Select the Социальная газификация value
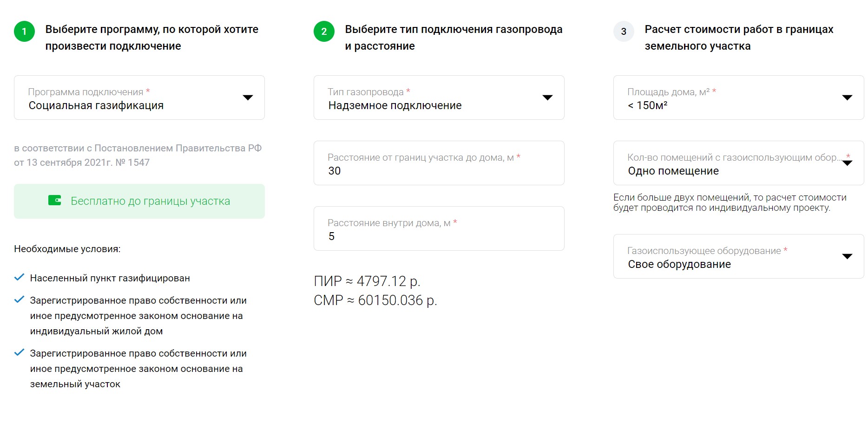The image size is (868, 423). (x=96, y=105)
